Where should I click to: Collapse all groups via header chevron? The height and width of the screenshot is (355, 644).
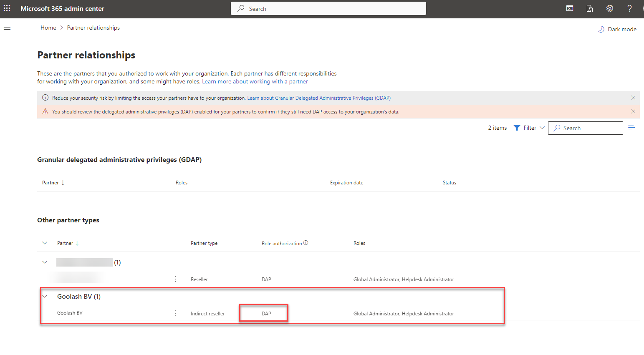[45, 243]
